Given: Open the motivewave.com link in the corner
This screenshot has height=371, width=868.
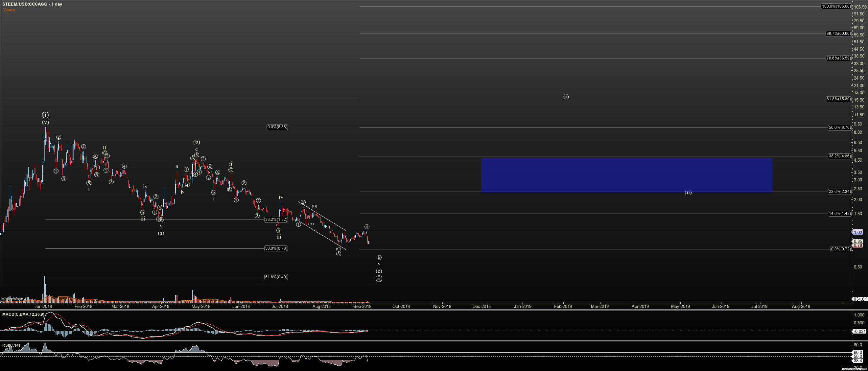Looking at the screenshot, I should click(x=854, y=369).
